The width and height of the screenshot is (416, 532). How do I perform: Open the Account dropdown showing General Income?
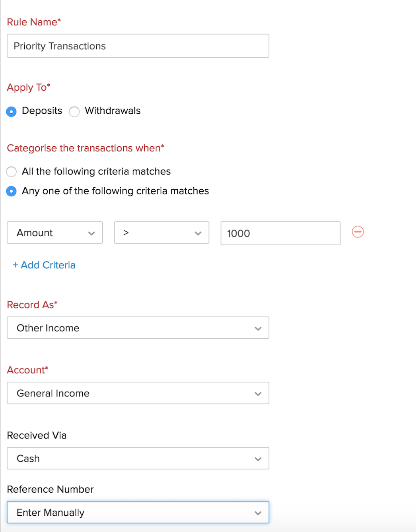138,393
